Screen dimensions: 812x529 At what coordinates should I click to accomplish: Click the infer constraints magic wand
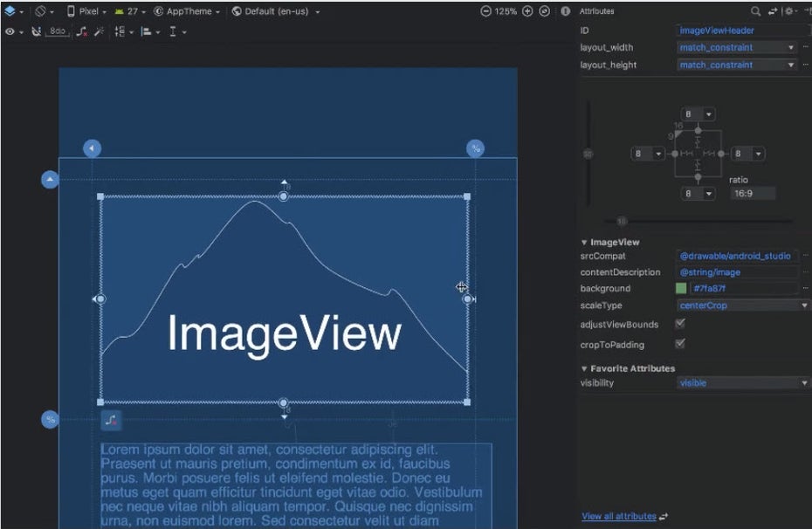(99, 31)
